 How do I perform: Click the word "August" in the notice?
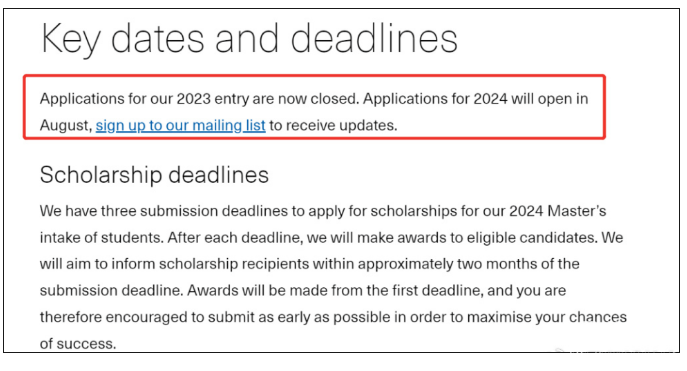pyautogui.click(x=66, y=126)
